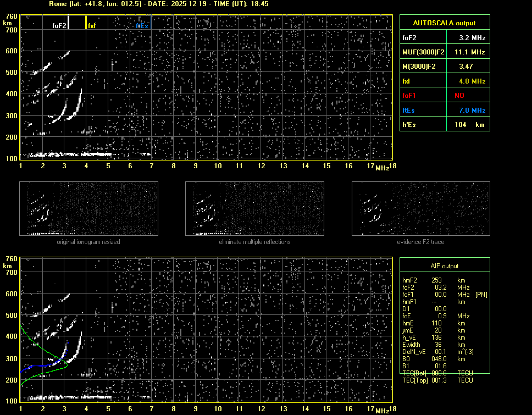Click the AIP output panel header

(x=444, y=265)
